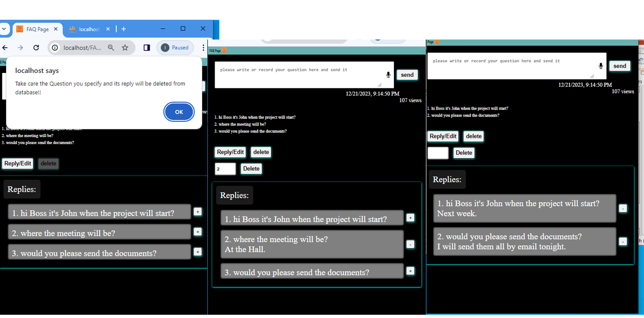
Task: Open a new browser tab with plus icon
Action: (x=124, y=29)
